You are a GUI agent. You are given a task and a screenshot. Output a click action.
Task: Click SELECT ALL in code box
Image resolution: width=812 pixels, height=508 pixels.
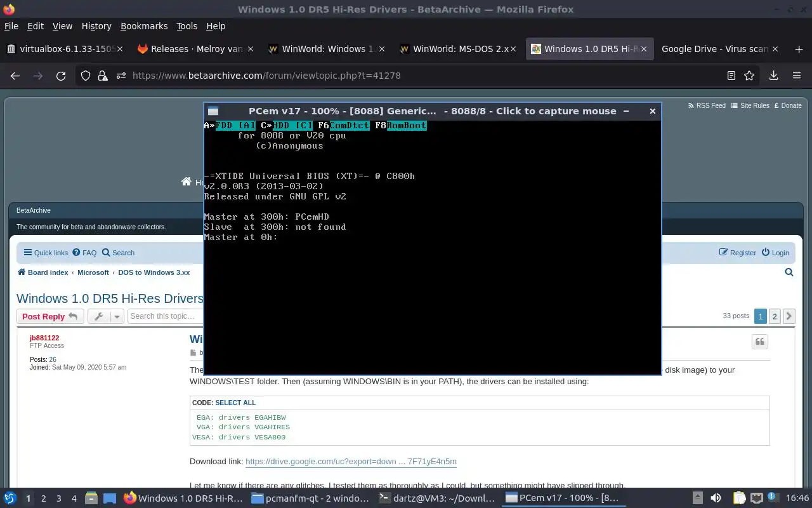point(235,403)
